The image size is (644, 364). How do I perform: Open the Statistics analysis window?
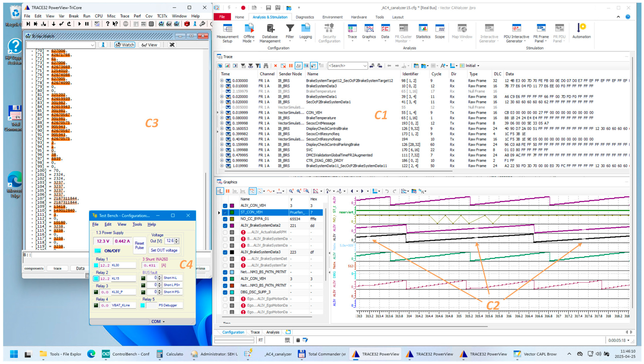coord(423,31)
